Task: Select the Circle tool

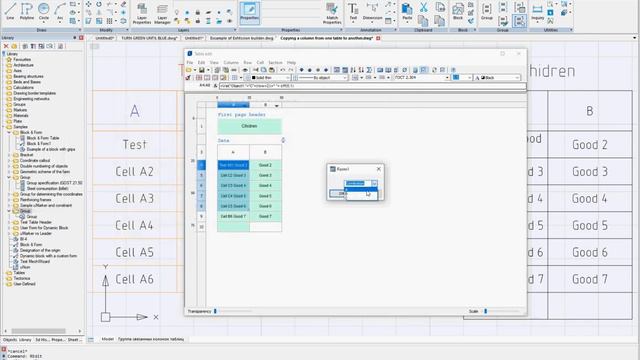Action: [x=44, y=11]
